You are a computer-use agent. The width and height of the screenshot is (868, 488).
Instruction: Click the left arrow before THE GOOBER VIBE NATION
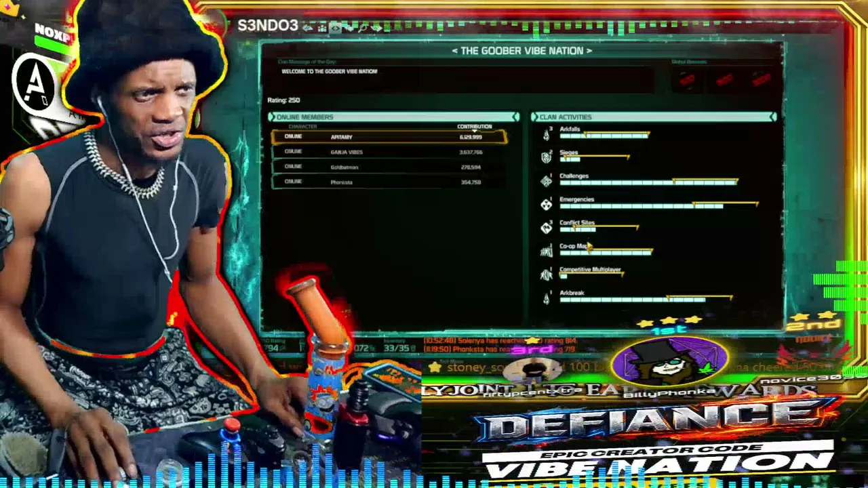454,51
